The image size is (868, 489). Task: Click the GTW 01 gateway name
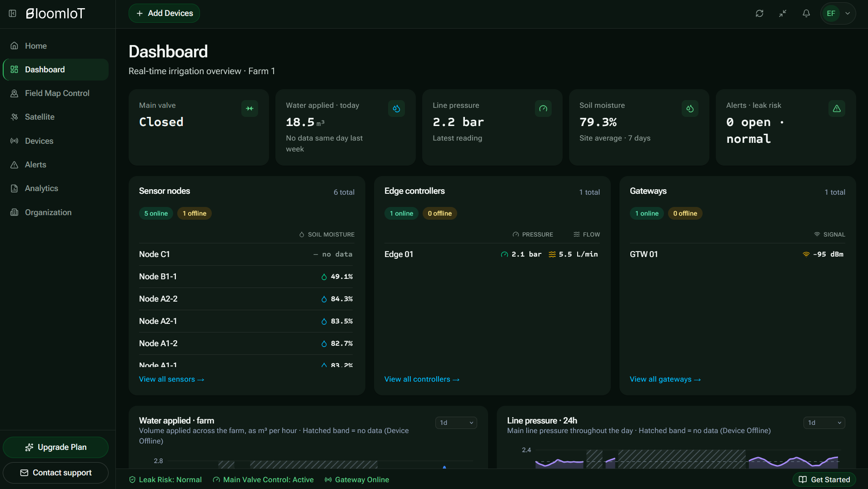coord(644,254)
